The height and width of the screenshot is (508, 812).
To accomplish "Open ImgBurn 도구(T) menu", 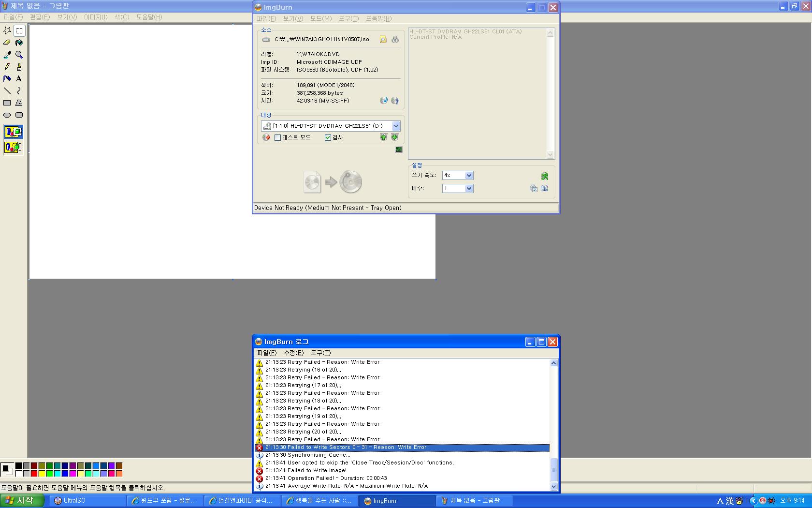I will (348, 18).
